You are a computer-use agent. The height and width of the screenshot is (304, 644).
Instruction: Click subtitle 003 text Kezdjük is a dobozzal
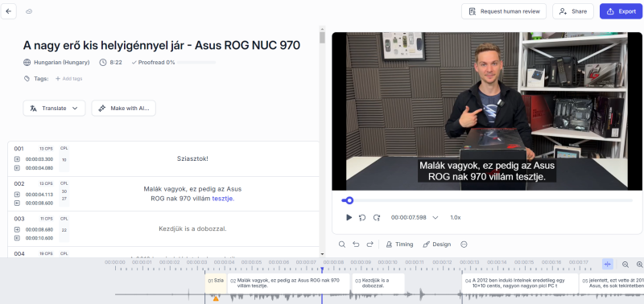click(192, 228)
